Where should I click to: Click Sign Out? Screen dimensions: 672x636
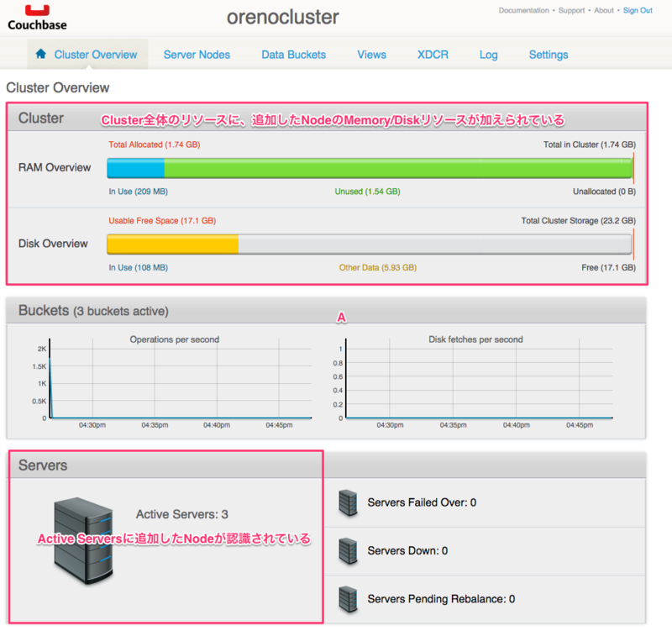pyautogui.click(x=638, y=10)
